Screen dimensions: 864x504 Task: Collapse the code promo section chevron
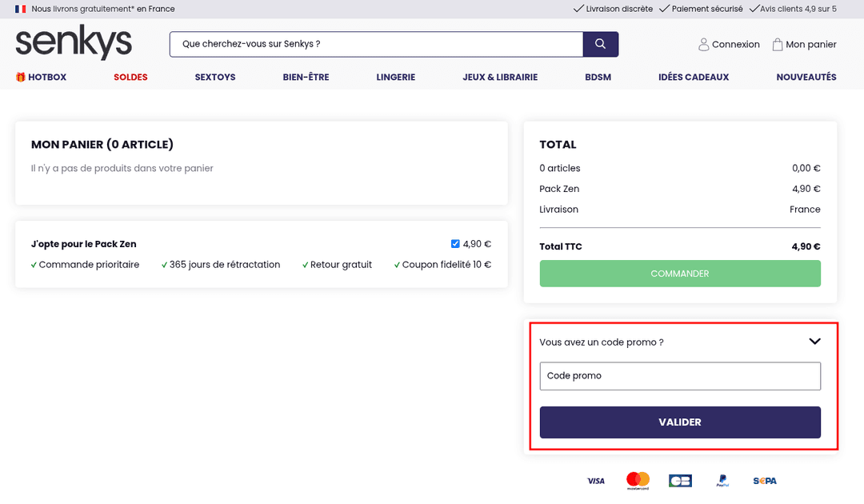pos(814,342)
